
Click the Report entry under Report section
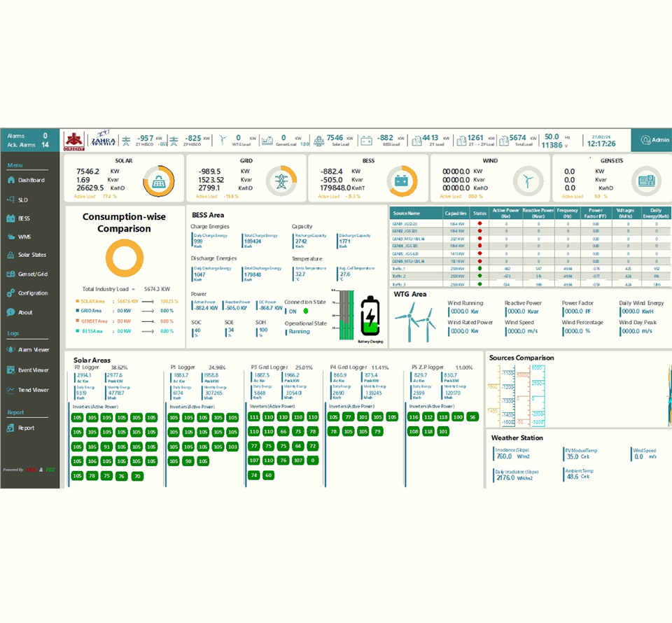[26, 428]
